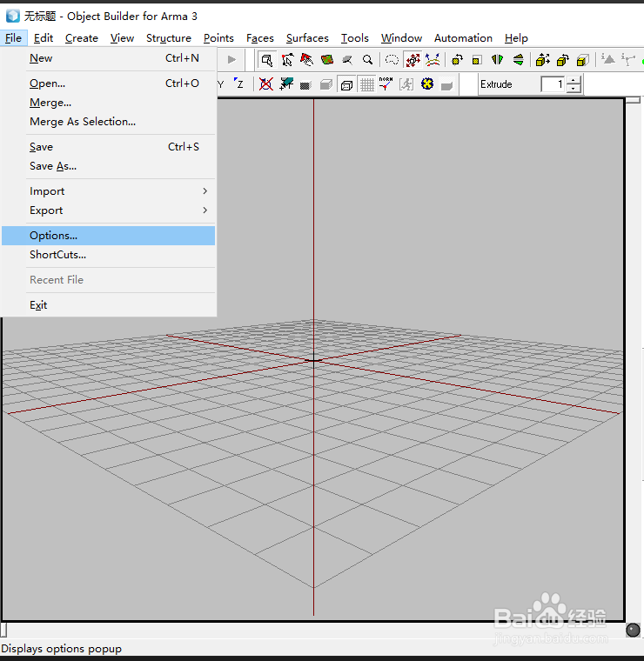Open the ShortCuts... dialog entry

pos(109,255)
